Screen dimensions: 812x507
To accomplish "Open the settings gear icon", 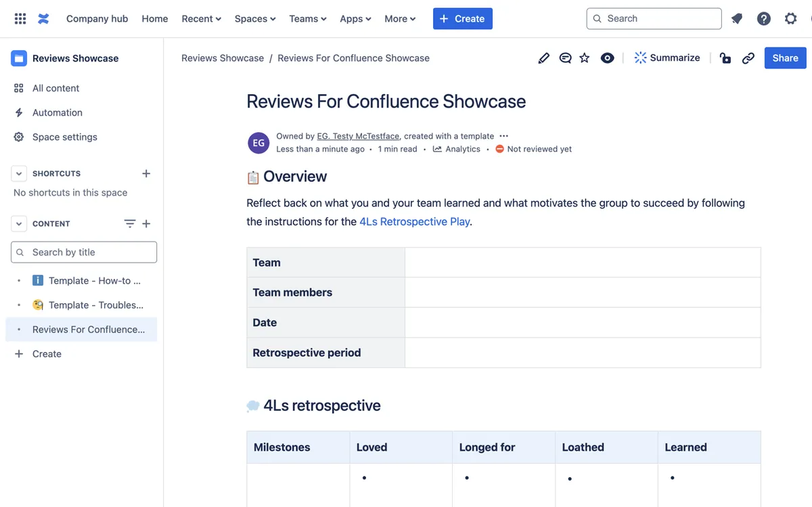I will [791, 19].
